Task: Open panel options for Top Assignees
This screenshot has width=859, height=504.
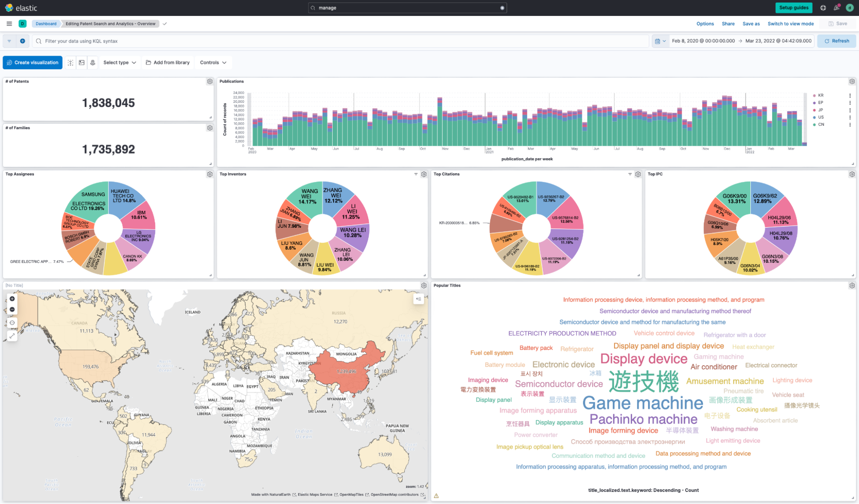Action: point(210,174)
